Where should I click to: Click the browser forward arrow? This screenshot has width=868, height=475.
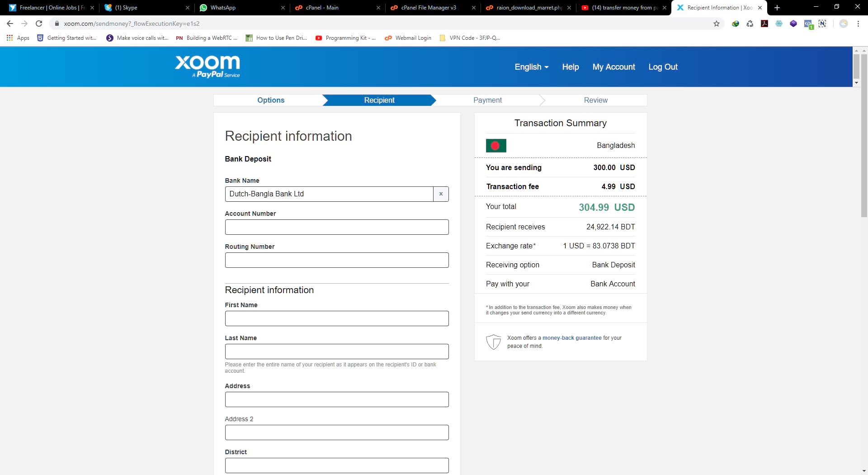click(24, 24)
